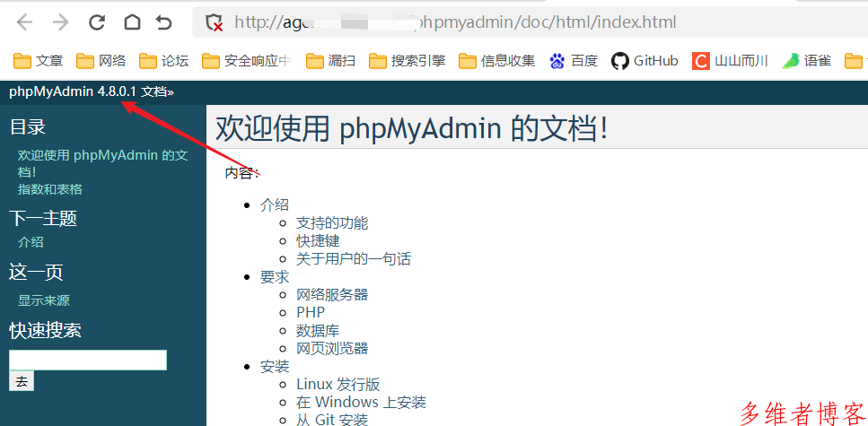868x426 pixels.
Task: Open the 网页浏览器 link
Action: point(332,348)
